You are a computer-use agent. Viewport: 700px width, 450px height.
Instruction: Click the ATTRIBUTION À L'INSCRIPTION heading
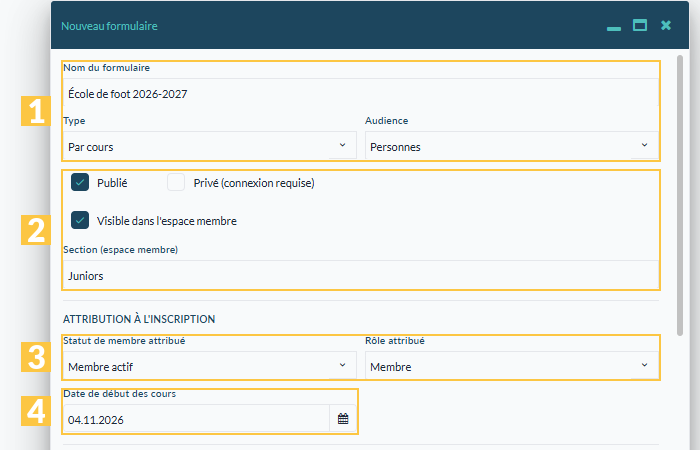[x=139, y=319]
